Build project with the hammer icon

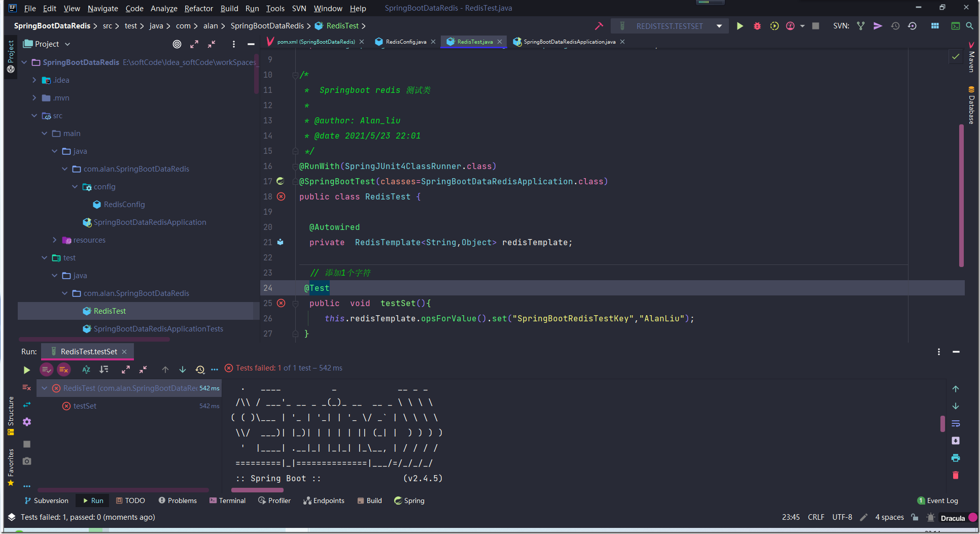(599, 26)
